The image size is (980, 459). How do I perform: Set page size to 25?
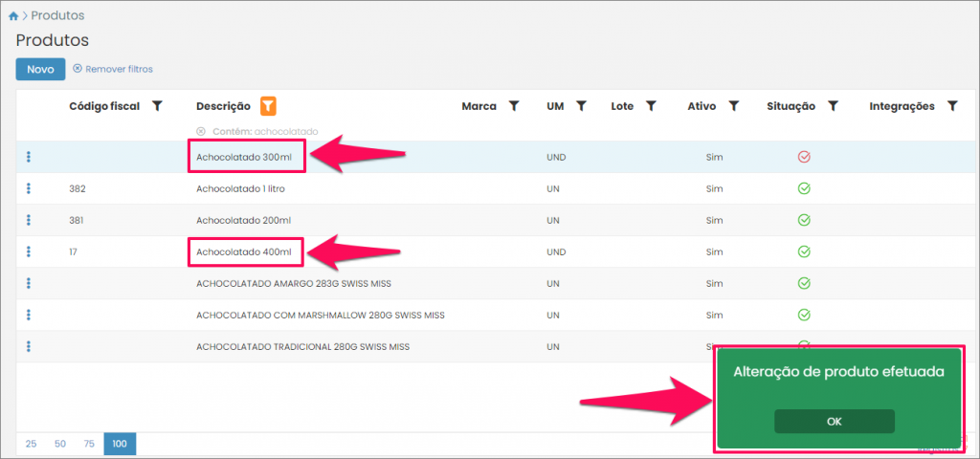tap(31, 444)
